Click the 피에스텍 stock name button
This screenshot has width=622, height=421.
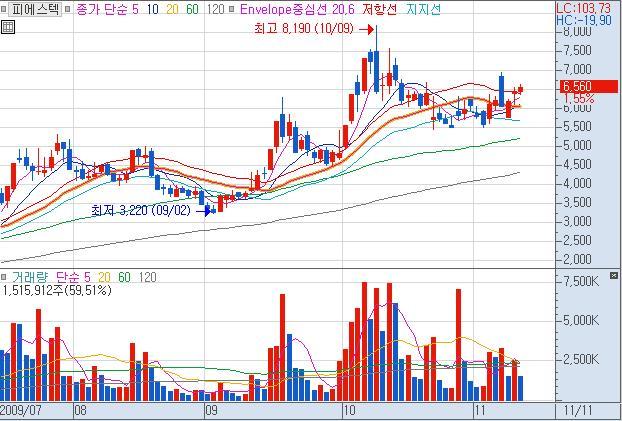pos(35,9)
